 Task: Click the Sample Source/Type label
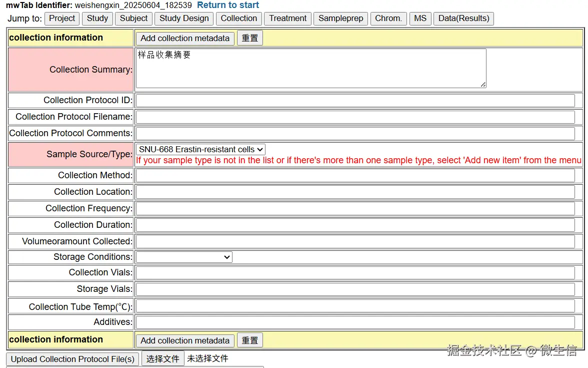coord(89,154)
